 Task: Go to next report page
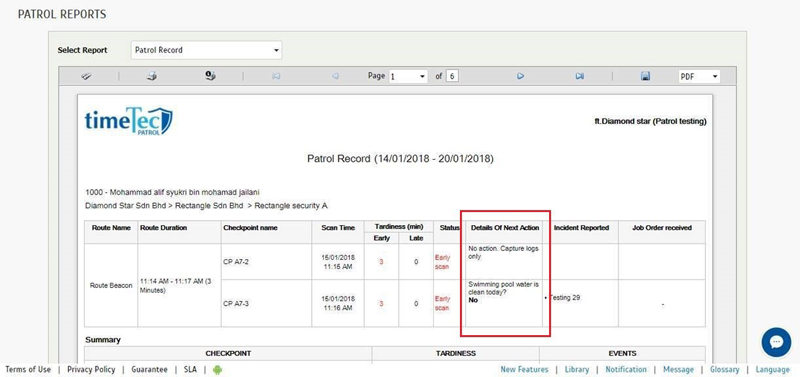click(x=520, y=76)
